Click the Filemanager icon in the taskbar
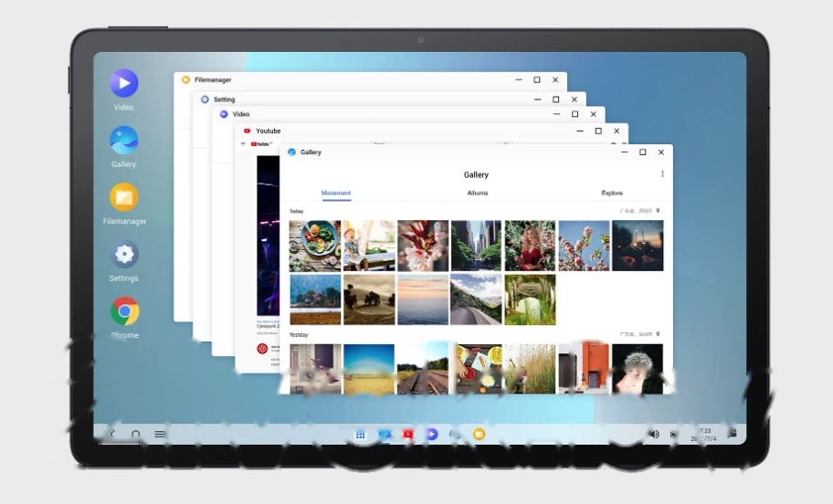The image size is (833, 504). (479, 435)
